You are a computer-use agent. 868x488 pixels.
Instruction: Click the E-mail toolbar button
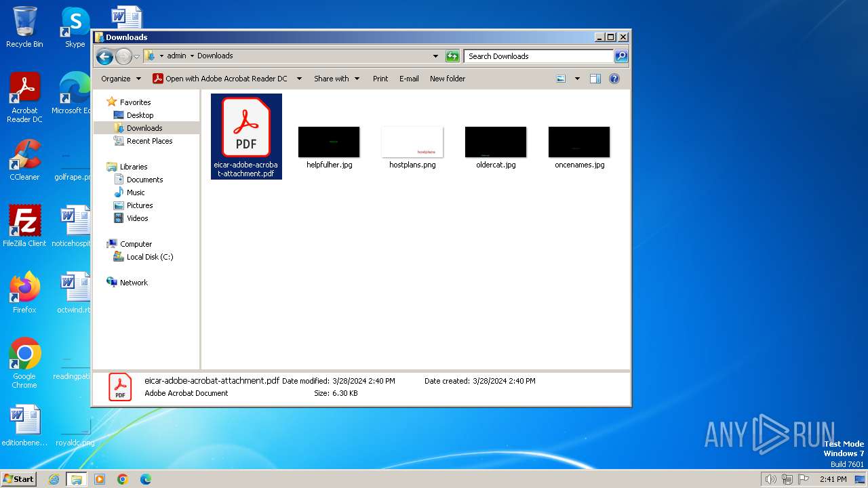409,79
